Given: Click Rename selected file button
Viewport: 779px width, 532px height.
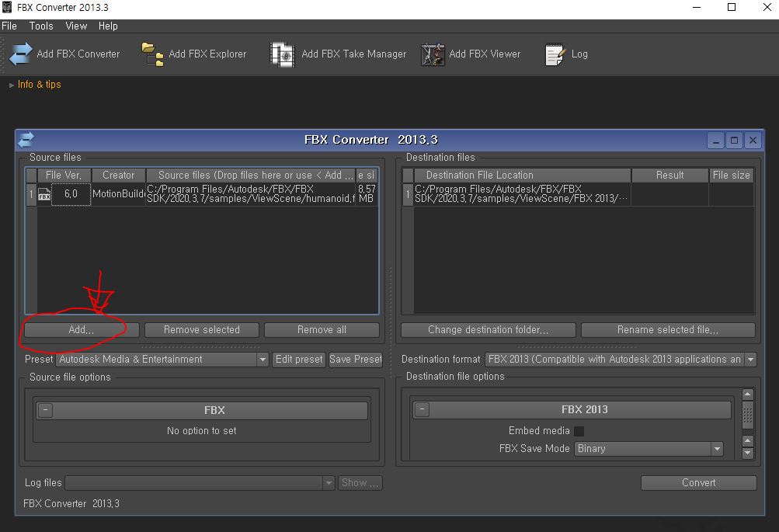Looking at the screenshot, I should [668, 330].
